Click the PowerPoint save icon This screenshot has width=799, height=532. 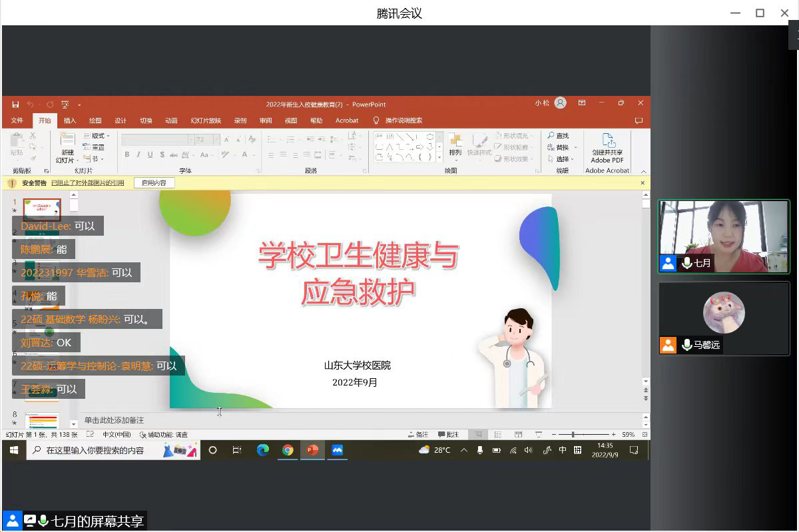click(x=15, y=105)
